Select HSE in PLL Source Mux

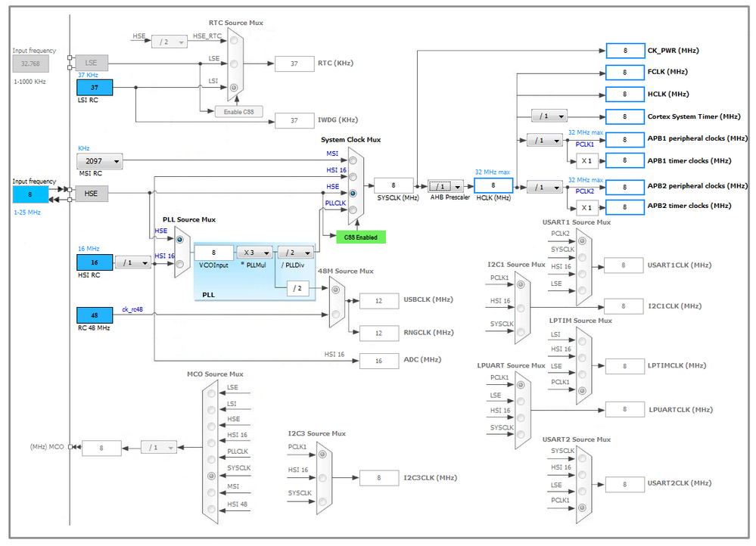tap(180, 239)
